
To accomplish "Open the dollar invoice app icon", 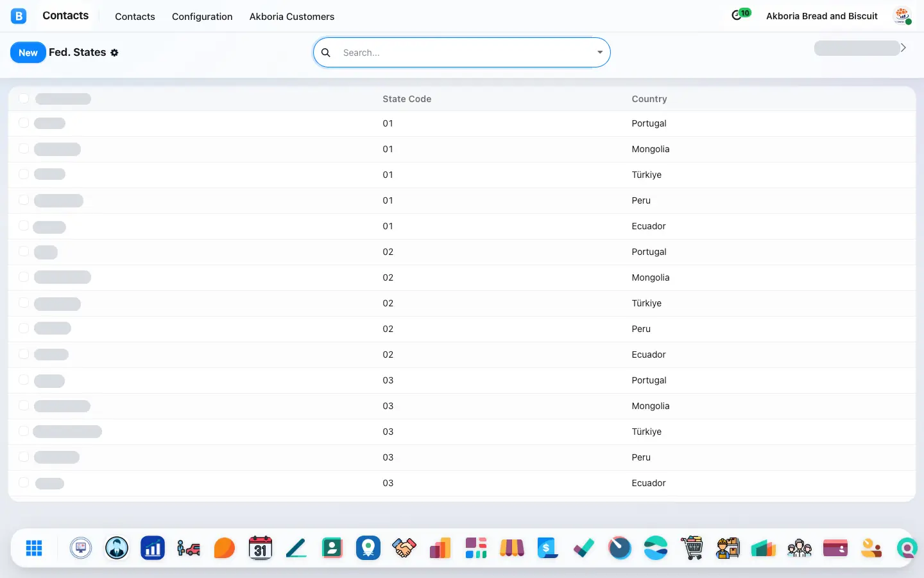I will click(547, 548).
